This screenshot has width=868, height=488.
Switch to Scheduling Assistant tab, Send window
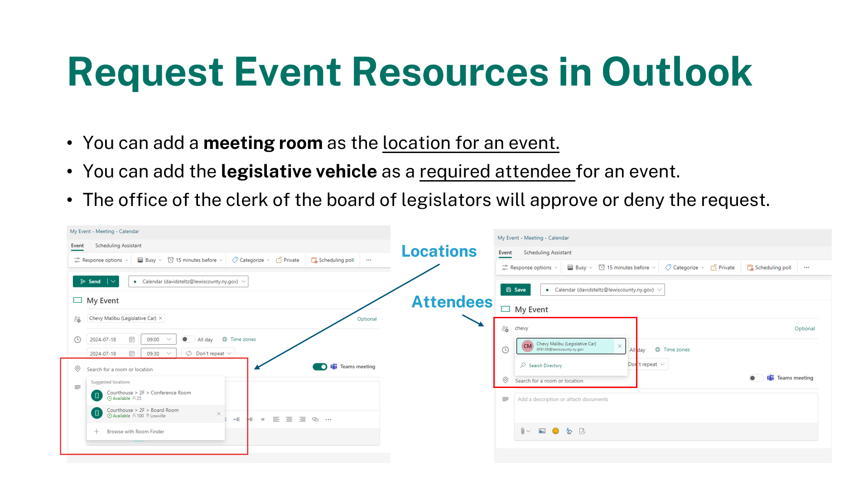pyautogui.click(x=118, y=245)
